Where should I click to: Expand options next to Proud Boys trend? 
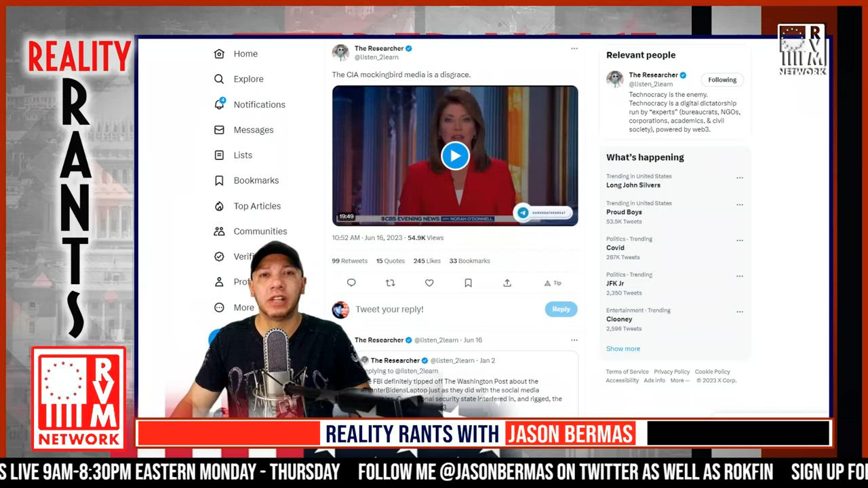(740, 205)
